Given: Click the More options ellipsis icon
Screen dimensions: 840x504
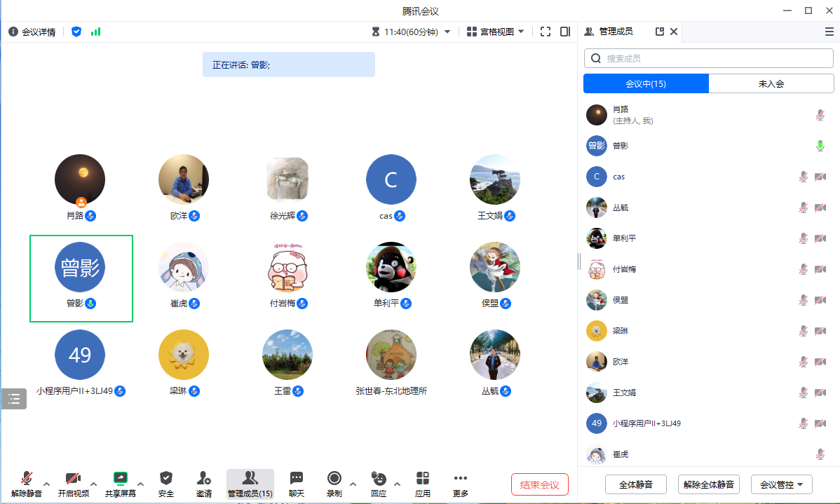Looking at the screenshot, I should [461, 479].
